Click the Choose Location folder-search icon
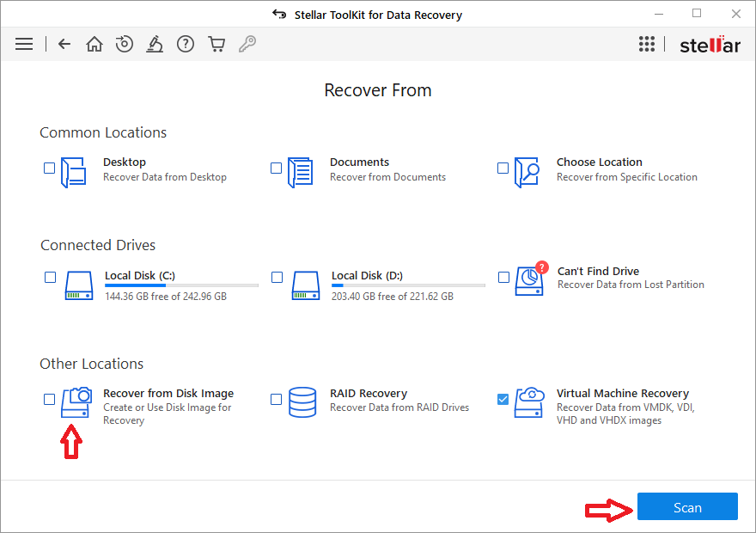Screen dimensions: 756x533 point(527,172)
